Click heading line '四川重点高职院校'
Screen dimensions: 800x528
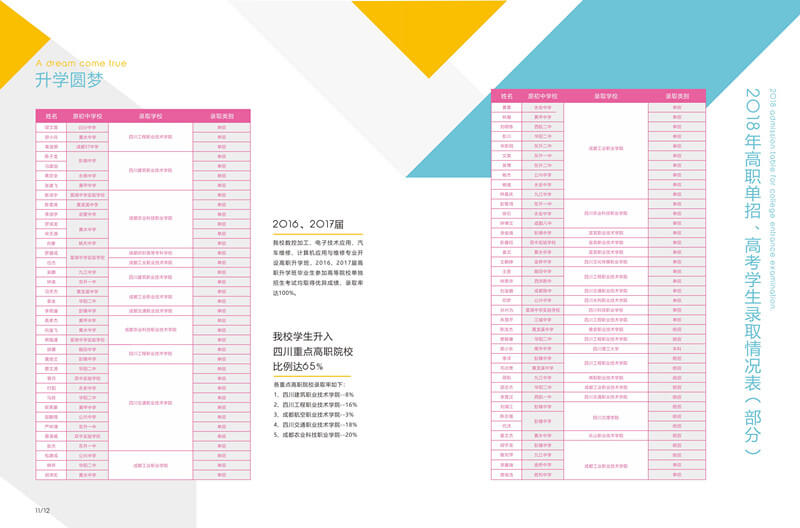pos(313,351)
